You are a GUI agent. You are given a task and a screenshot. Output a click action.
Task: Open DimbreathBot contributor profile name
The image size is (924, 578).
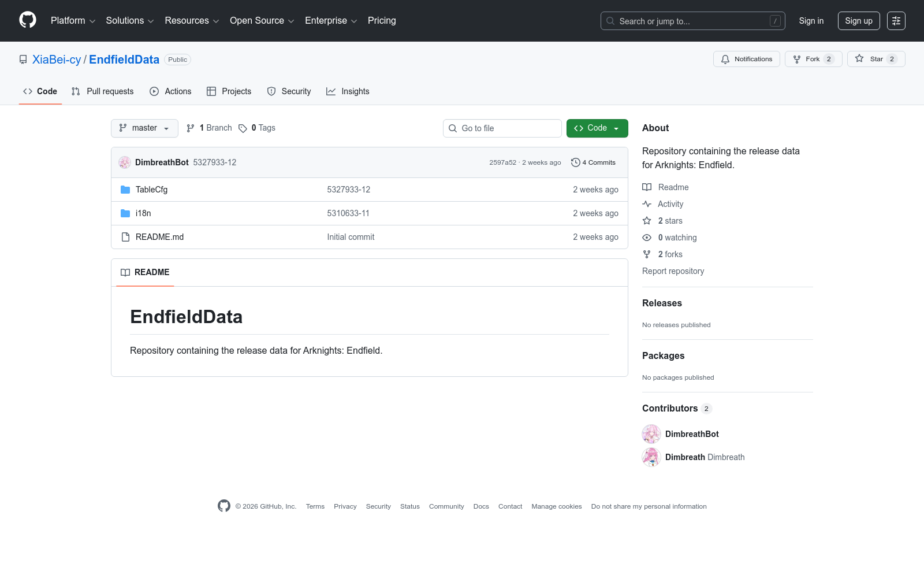coord(692,434)
